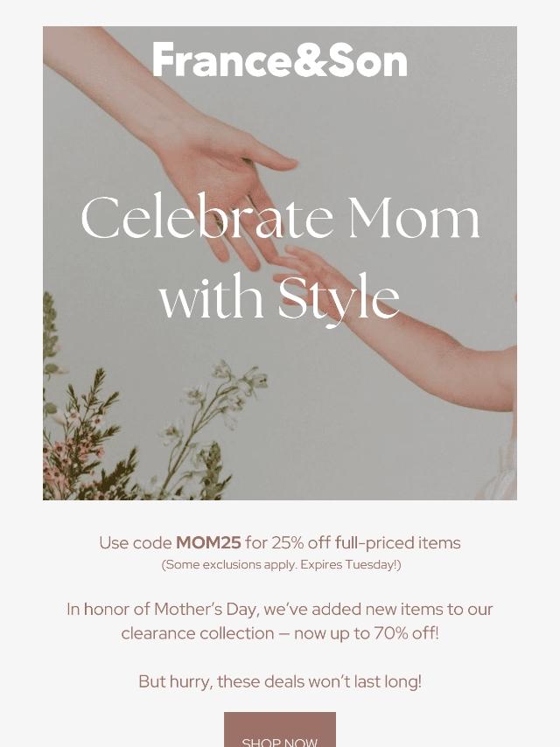Click "In honor of Mother's Day" sentence
This screenshot has width=560, height=747.
click(162, 610)
